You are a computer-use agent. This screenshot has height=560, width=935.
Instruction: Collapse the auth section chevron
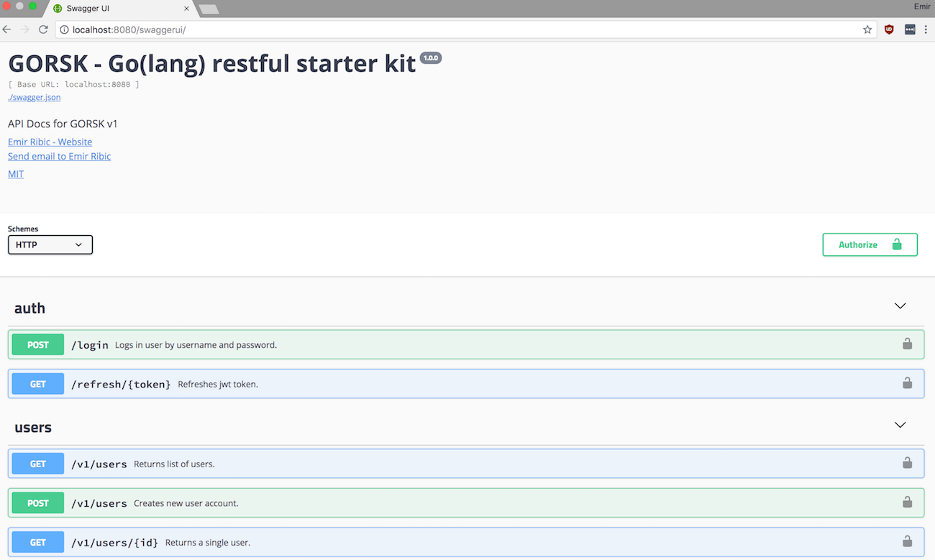[900, 306]
